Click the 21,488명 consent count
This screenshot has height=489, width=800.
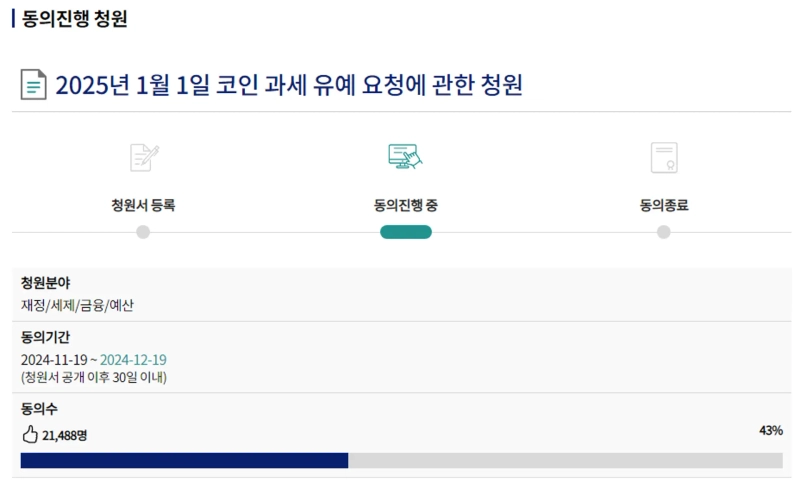pos(65,435)
